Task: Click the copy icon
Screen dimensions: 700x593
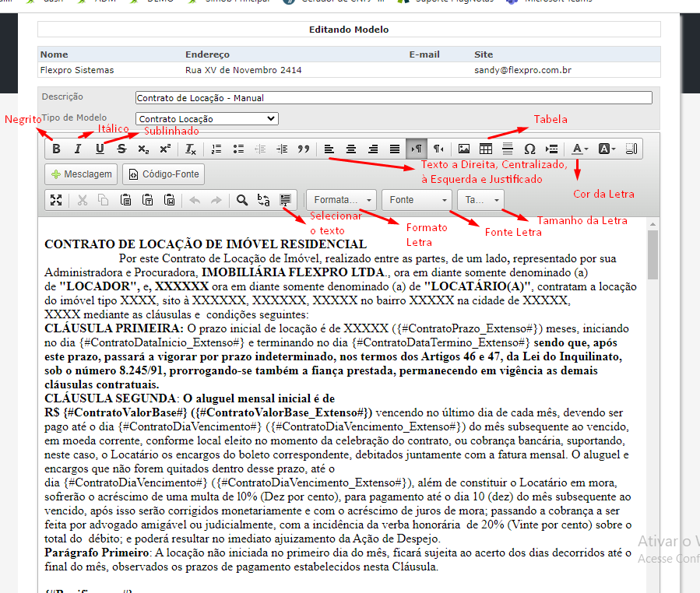Action: (x=104, y=200)
